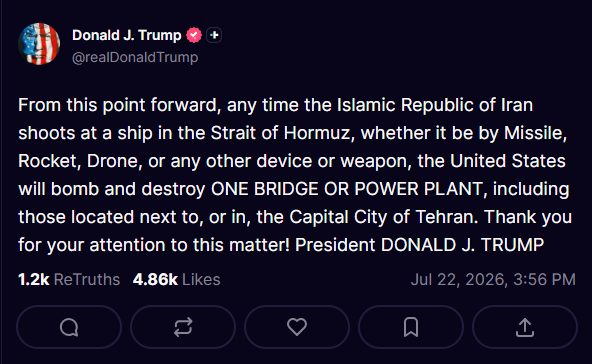Click the plus follow icon beside the name
The width and height of the screenshot is (592, 364).
[214, 35]
